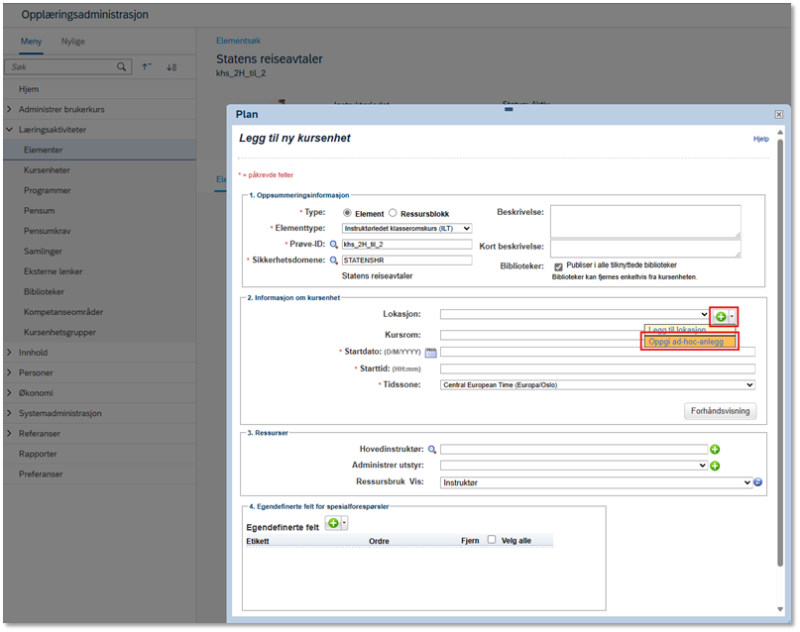Screen dimensions: 800x632
Task: Open the Elementtype dropdown
Action: [x=407, y=229]
